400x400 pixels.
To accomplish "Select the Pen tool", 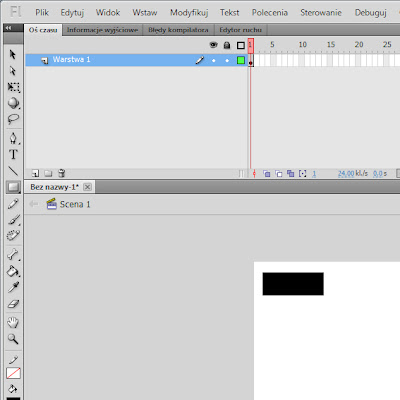I will (x=13, y=138).
